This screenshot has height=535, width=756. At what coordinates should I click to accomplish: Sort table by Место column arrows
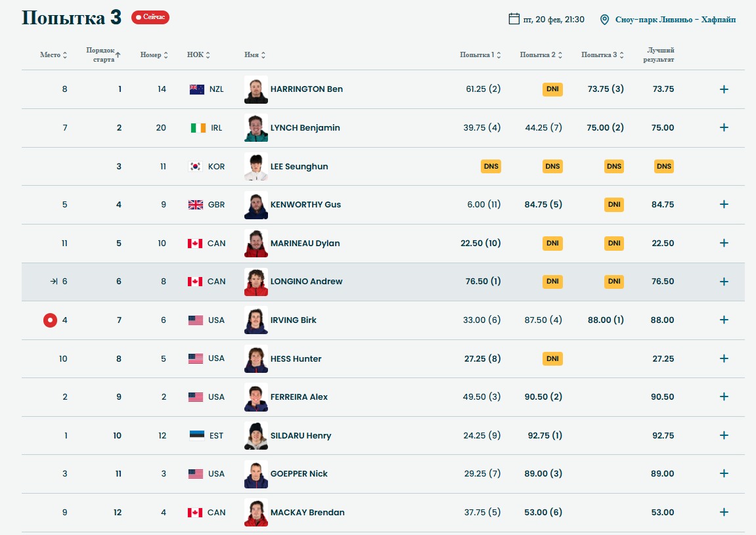click(x=65, y=55)
